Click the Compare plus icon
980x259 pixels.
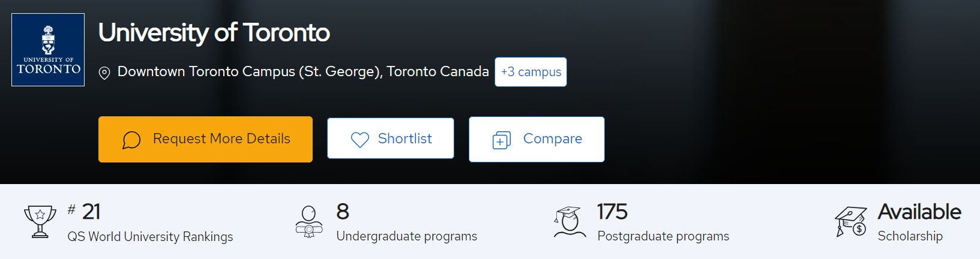point(501,140)
